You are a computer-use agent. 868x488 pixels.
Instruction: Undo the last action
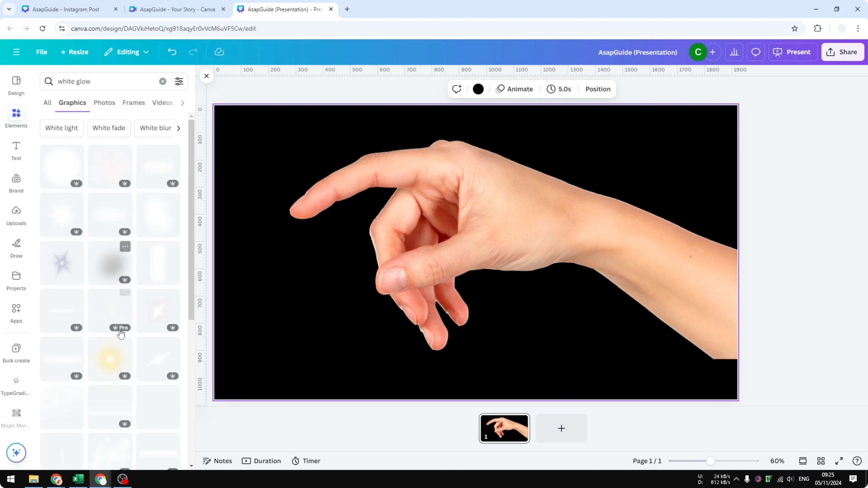coord(172,52)
